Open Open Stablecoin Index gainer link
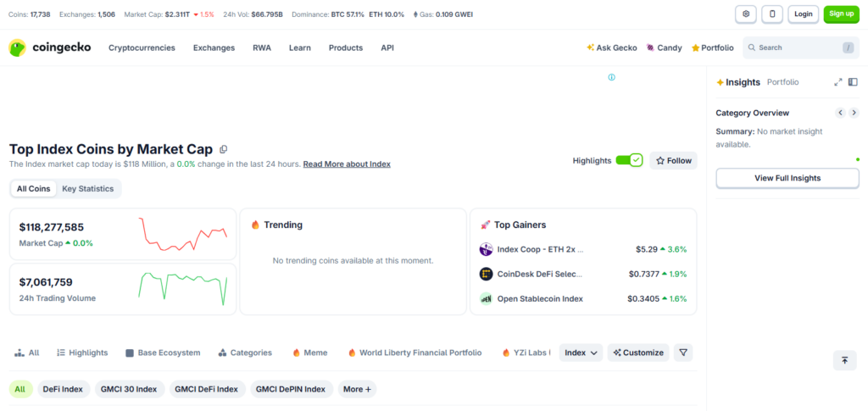Viewport: 868px width, 411px height. [x=540, y=298]
